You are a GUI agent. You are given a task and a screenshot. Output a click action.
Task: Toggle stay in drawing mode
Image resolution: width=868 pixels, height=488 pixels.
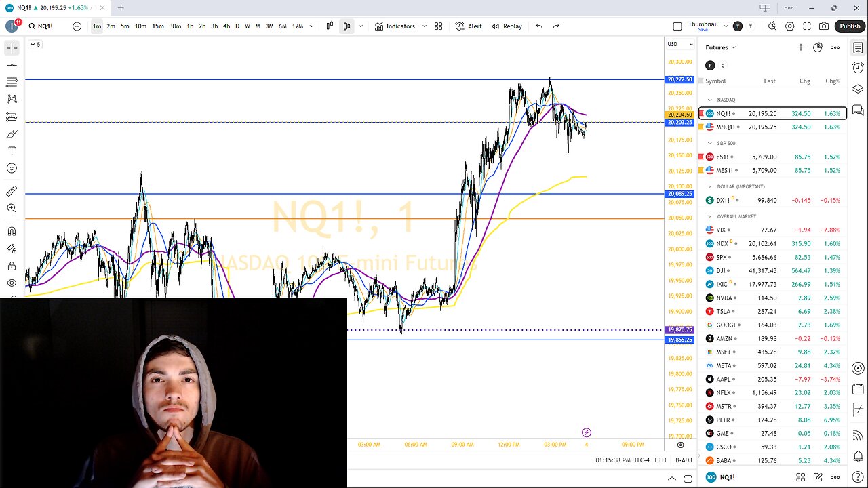pos(12,249)
